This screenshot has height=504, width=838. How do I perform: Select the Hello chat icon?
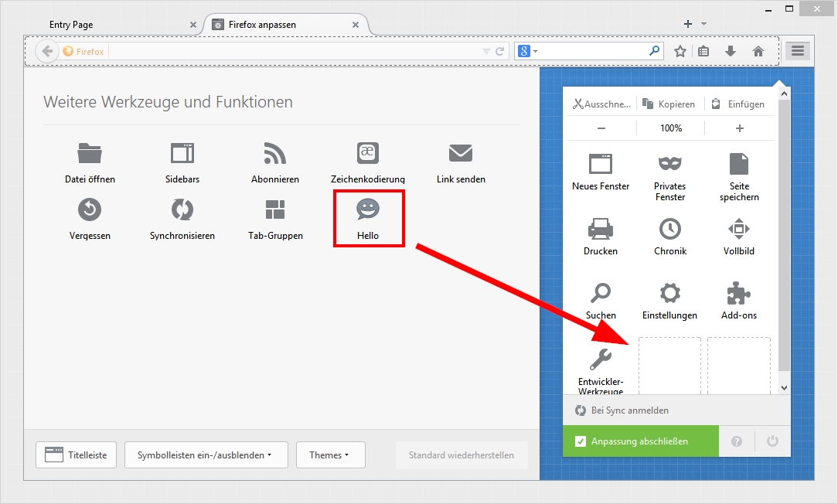pos(368,209)
